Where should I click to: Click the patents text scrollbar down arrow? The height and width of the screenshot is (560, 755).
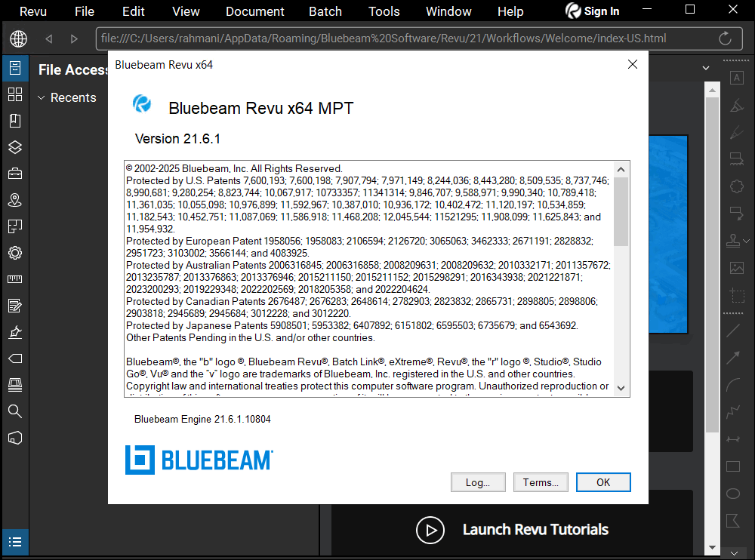point(621,388)
